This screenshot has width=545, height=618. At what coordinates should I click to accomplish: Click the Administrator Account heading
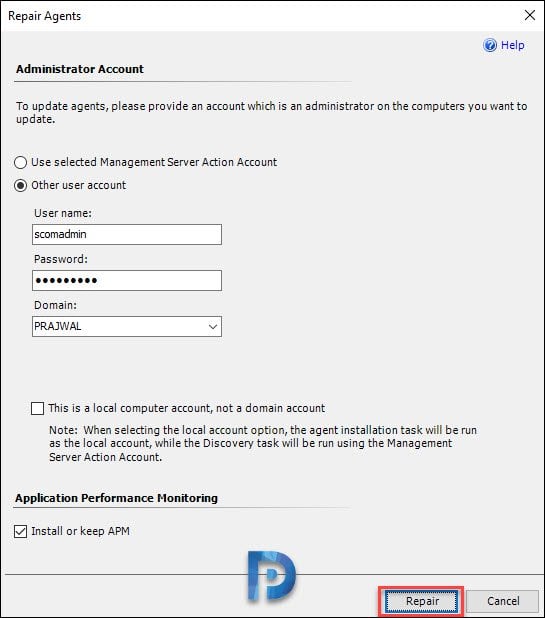click(x=80, y=69)
